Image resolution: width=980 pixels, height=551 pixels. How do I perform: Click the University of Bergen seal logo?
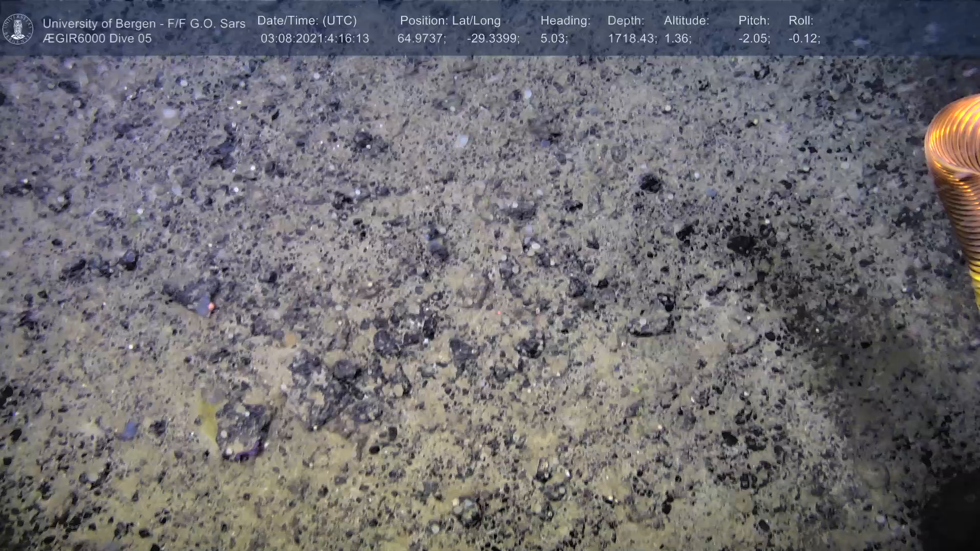18,29
